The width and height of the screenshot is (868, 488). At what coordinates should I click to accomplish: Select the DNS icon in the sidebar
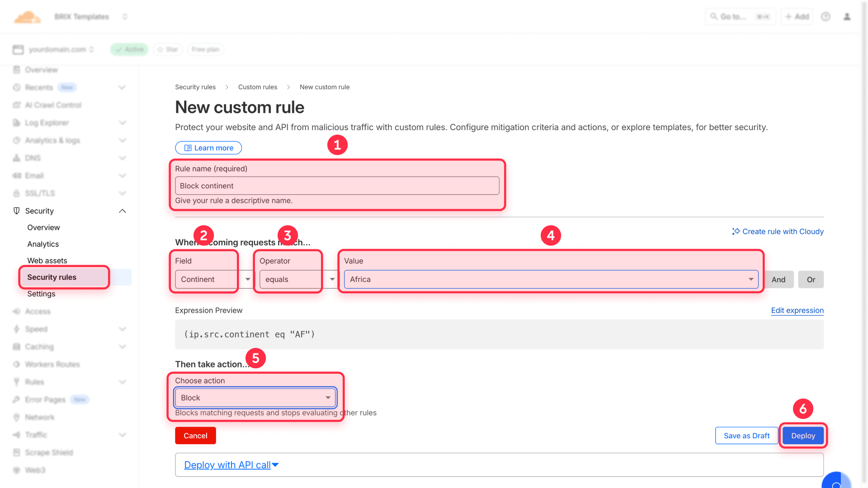tap(16, 158)
